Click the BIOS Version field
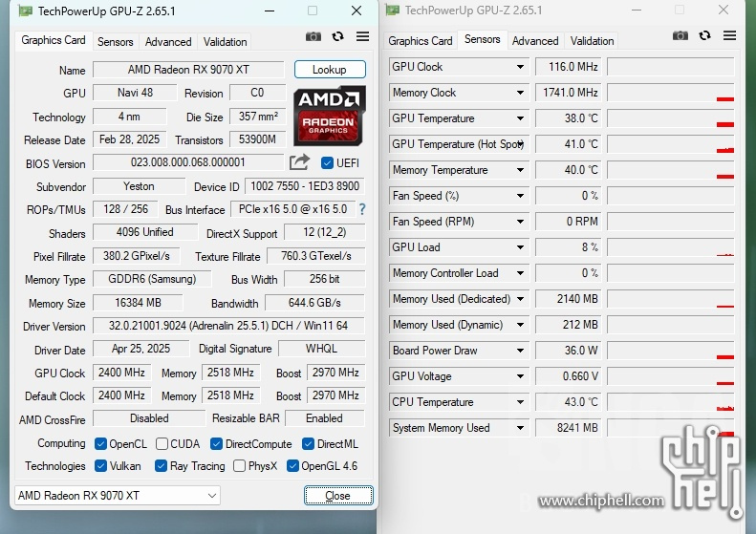 click(x=188, y=162)
